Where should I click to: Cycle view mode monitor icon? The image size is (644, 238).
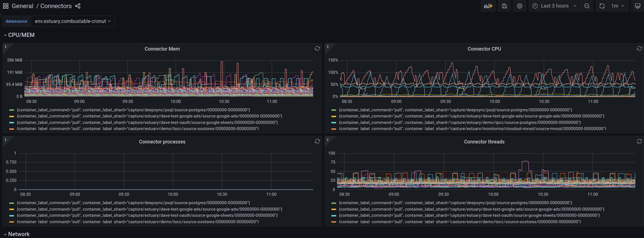point(637,6)
